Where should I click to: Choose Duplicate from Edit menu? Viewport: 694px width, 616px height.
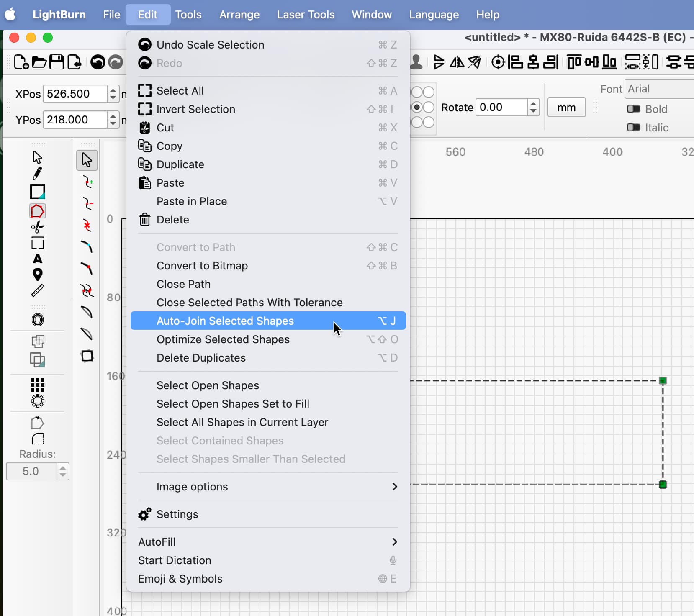click(x=268, y=164)
